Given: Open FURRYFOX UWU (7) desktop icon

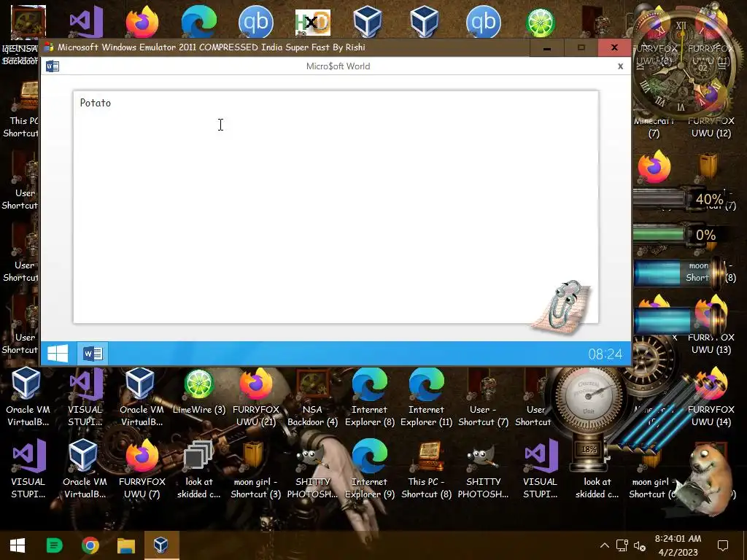Looking at the screenshot, I should [142, 470].
